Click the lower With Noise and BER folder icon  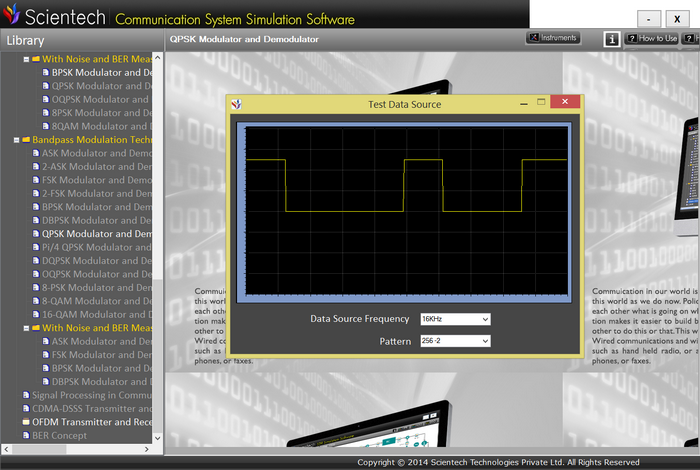pyautogui.click(x=36, y=328)
